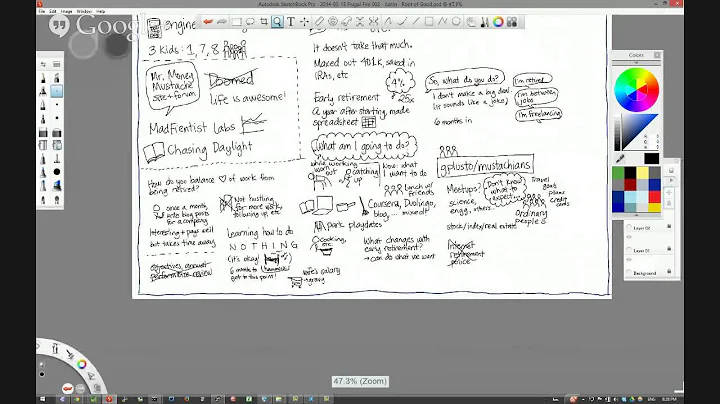The height and width of the screenshot is (404, 720).
Task: Open the Brush library grid icon
Action: point(512,22)
